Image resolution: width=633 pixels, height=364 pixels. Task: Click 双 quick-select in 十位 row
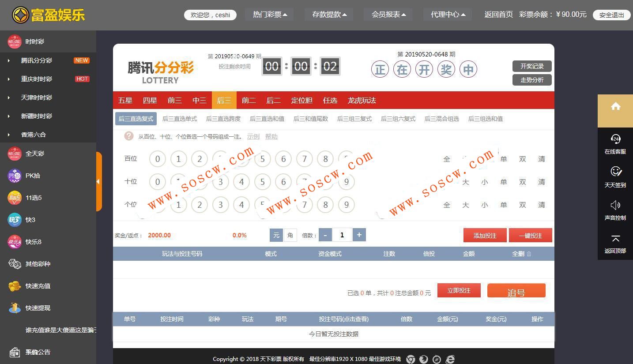523,182
